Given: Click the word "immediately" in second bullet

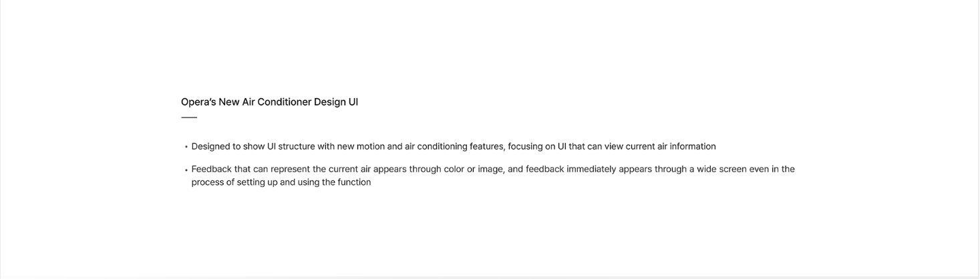Looking at the screenshot, I should [x=591, y=170].
